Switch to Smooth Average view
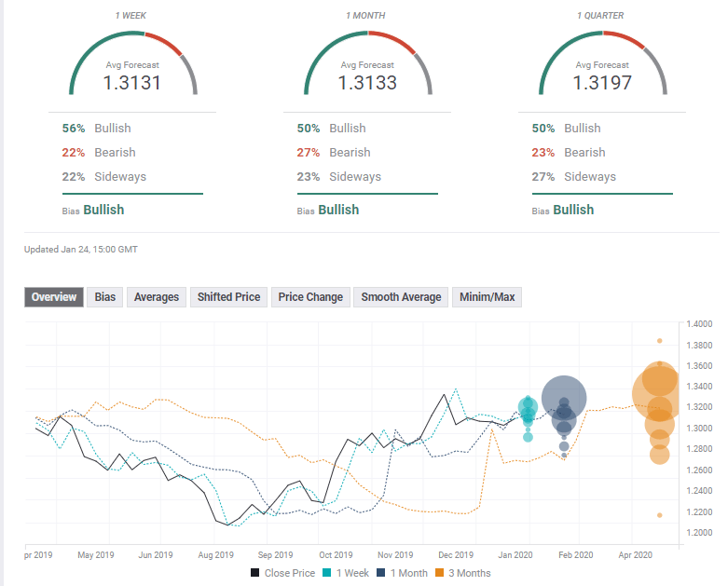Image resolution: width=728 pixels, height=586 pixels. pos(401,297)
